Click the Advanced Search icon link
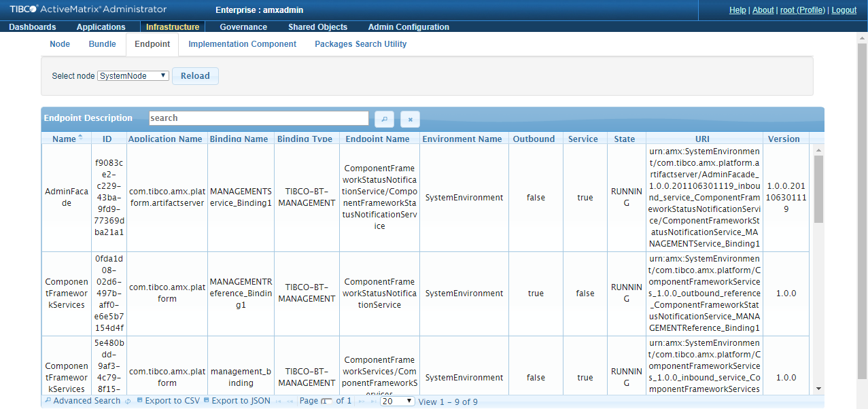Viewport: 868px width, 409px height. pos(82,401)
